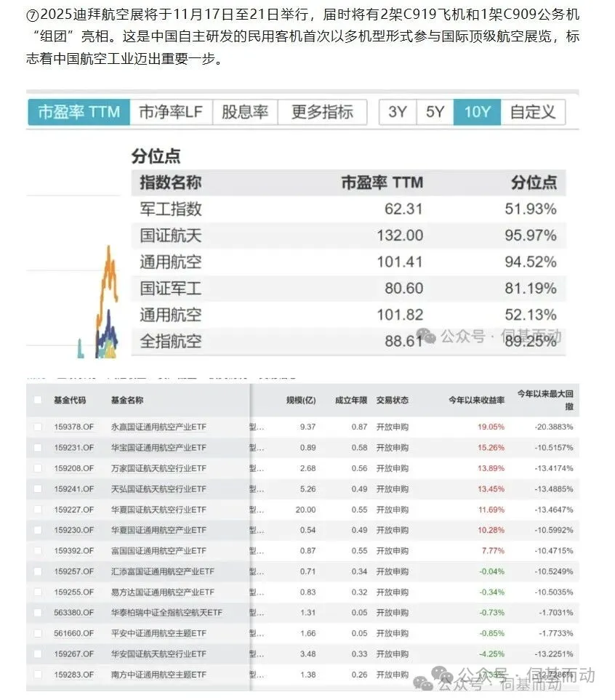615x700 pixels.
Task: Click the WeChat icon in the valuation table watermark
Action: [430, 337]
